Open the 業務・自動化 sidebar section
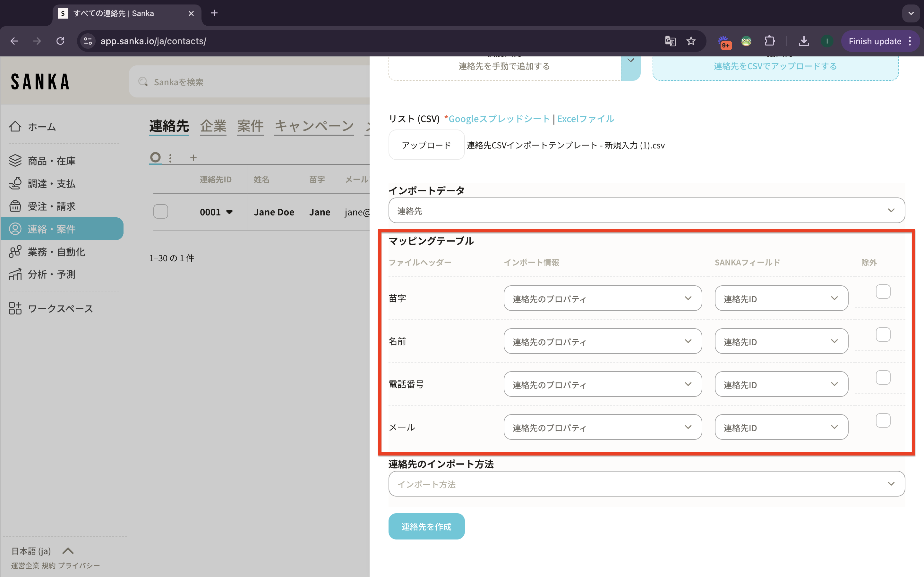Image resolution: width=924 pixels, height=577 pixels. point(56,252)
